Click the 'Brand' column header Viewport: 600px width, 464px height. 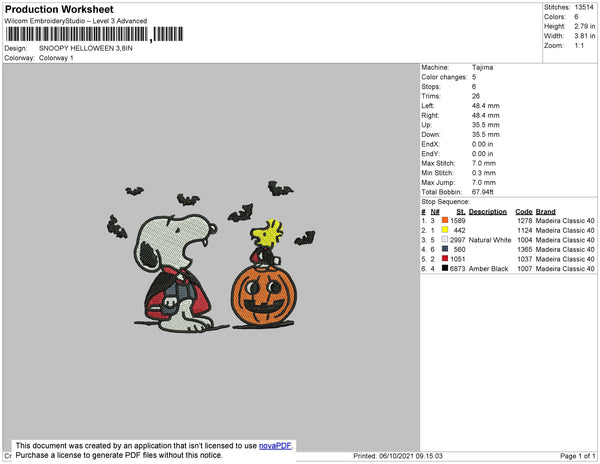(545, 212)
